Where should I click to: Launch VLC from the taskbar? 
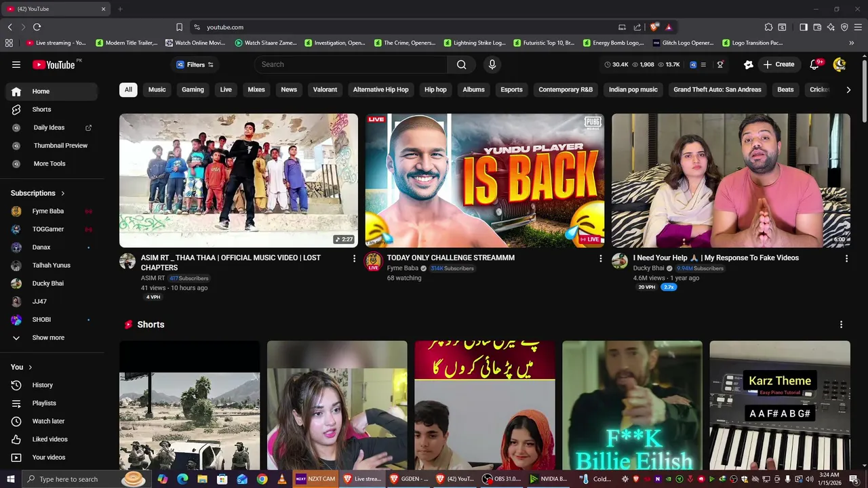tap(281, 479)
